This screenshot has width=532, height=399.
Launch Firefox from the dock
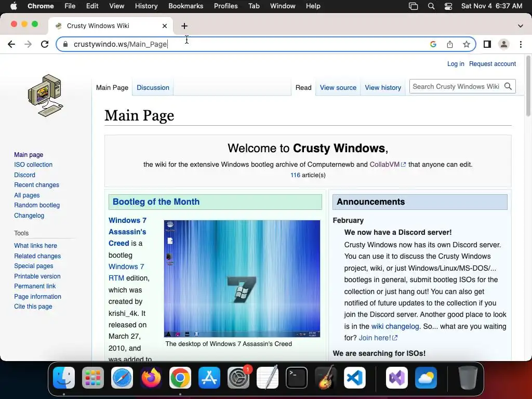click(151, 378)
